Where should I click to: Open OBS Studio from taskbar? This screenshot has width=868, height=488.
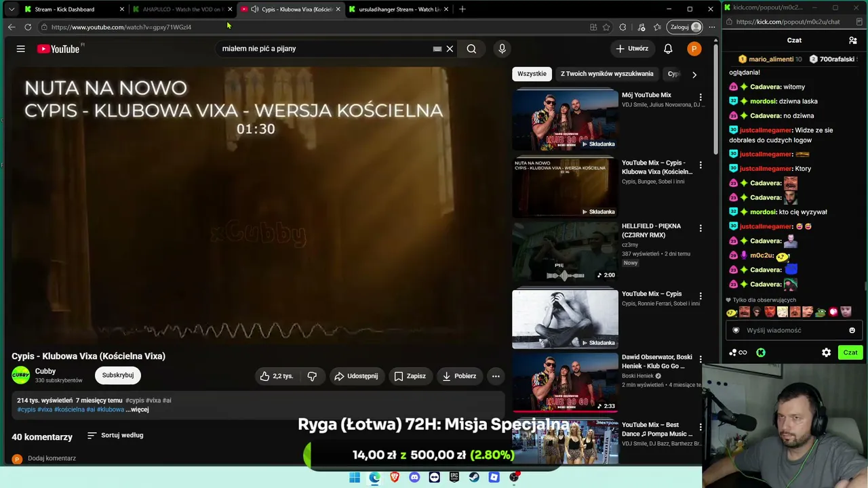514,477
